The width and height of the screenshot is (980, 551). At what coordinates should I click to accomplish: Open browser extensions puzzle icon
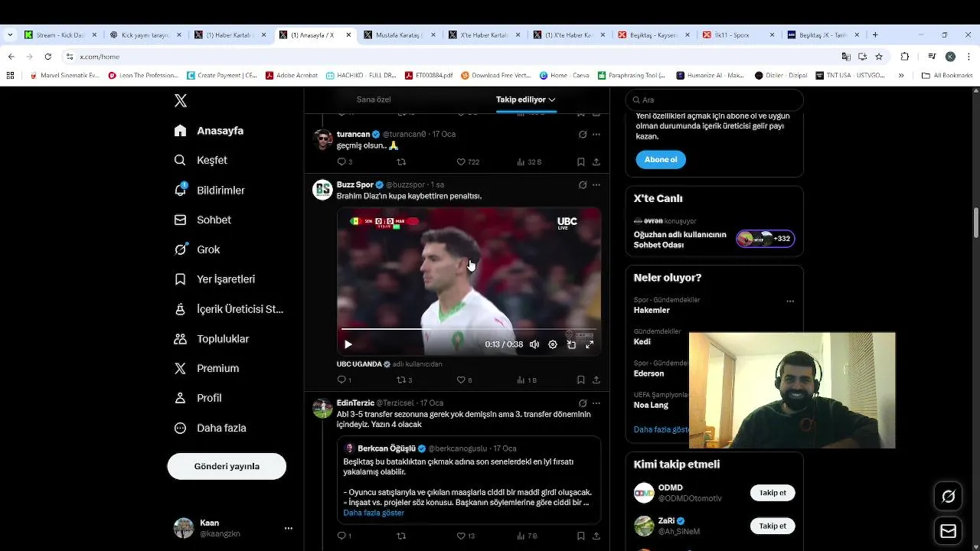click(x=905, y=57)
